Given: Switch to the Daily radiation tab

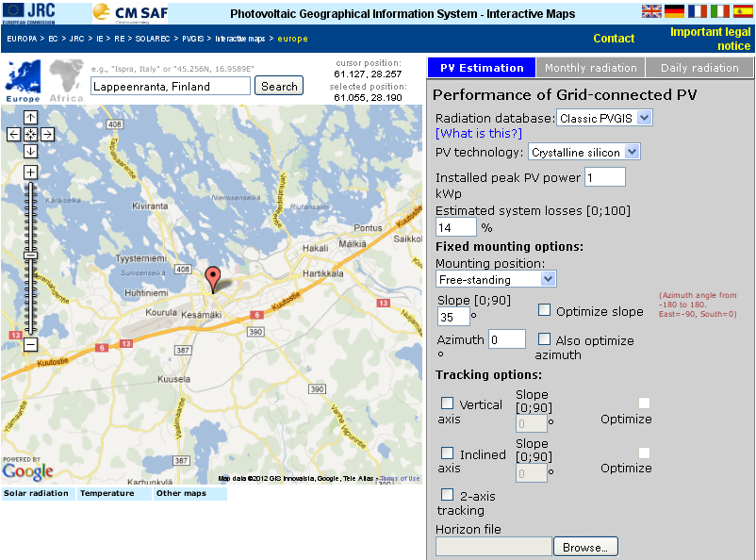Looking at the screenshot, I should (699, 68).
